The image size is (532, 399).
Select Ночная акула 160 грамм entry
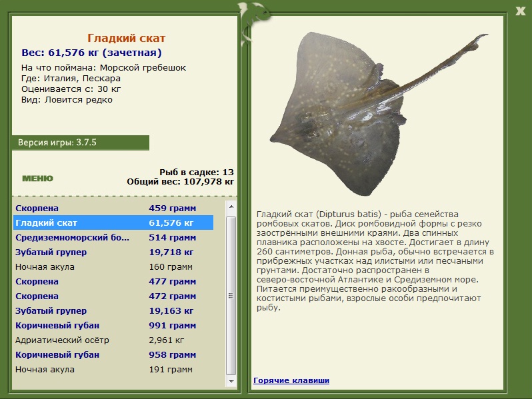[x=113, y=267]
